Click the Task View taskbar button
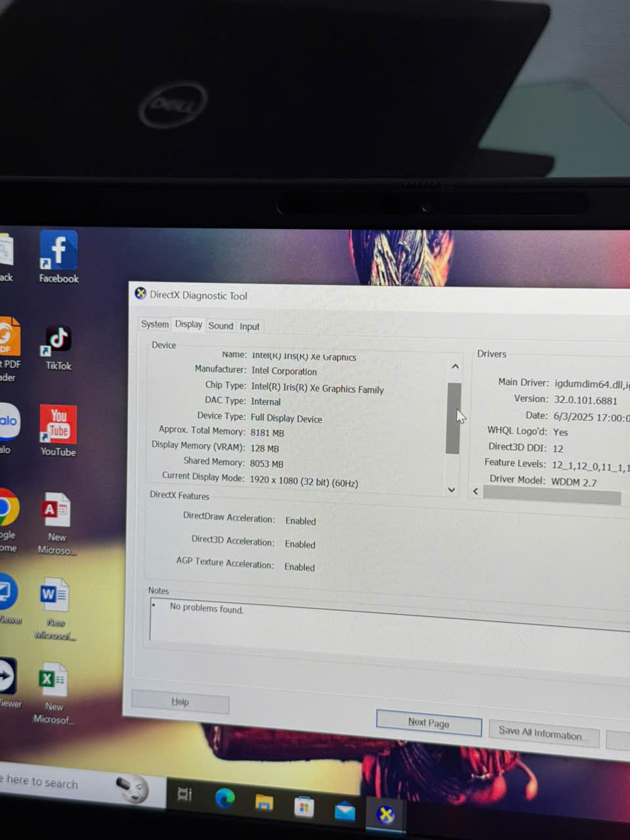This screenshot has height=840, width=630. 184,795
